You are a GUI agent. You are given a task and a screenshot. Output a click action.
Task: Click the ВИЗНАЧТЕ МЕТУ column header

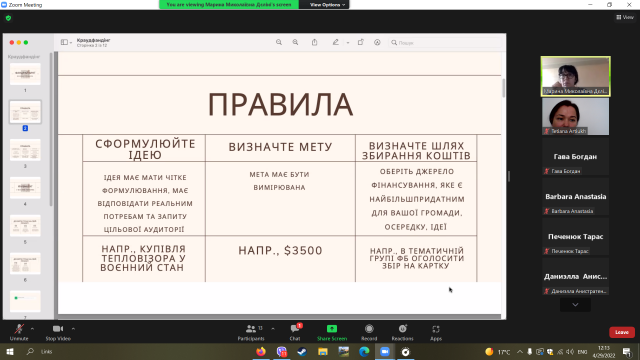280,147
